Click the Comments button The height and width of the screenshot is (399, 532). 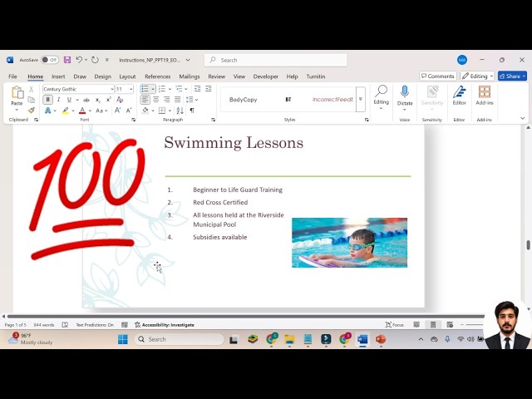pyautogui.click(x=438, y=76)
